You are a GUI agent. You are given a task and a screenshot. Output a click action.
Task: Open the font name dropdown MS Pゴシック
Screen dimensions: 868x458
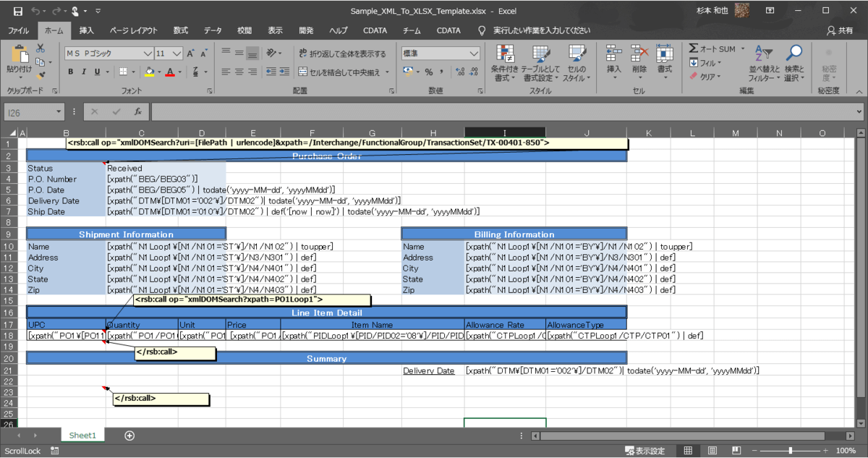(x=148, y=54)
